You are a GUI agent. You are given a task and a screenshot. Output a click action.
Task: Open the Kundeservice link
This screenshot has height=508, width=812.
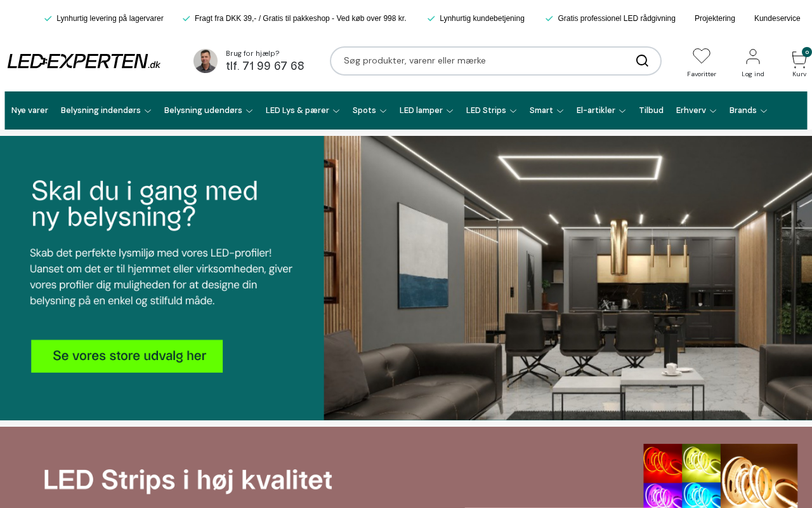tap(777, 18)
